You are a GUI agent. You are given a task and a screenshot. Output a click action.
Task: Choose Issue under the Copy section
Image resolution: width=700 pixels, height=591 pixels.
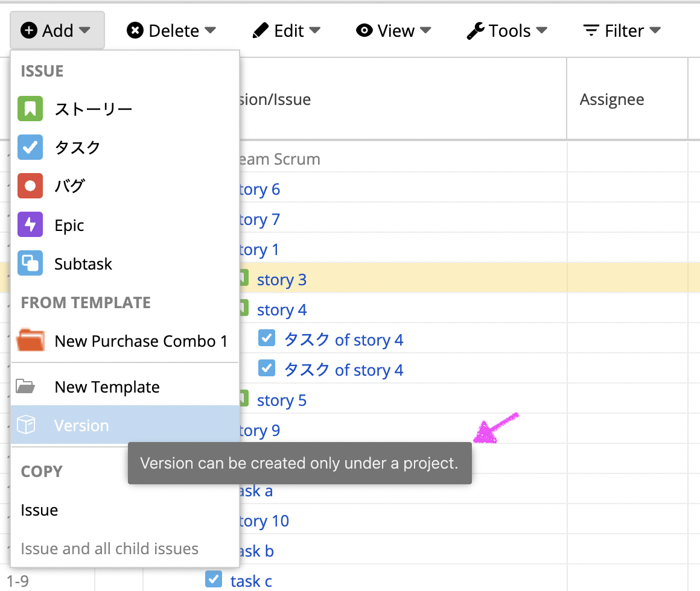39,510
